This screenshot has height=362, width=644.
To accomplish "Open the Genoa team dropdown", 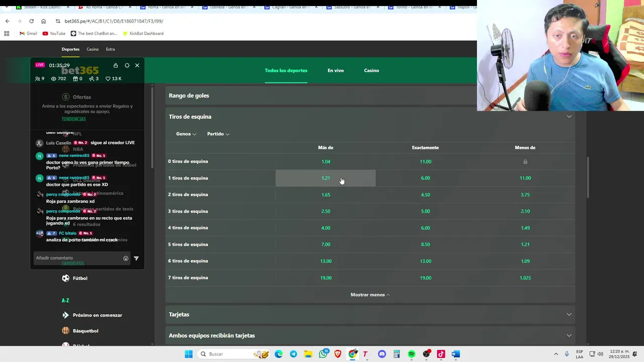I will pyautogui.click(x=186, y=134).
